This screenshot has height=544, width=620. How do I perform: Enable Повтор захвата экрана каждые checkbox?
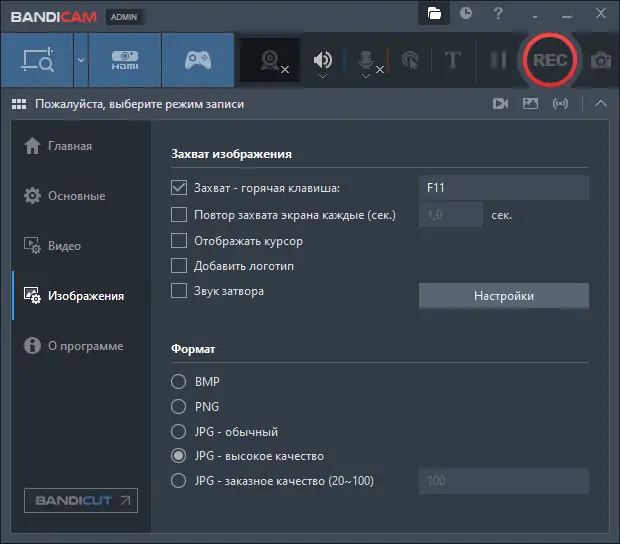pos(179,215)
